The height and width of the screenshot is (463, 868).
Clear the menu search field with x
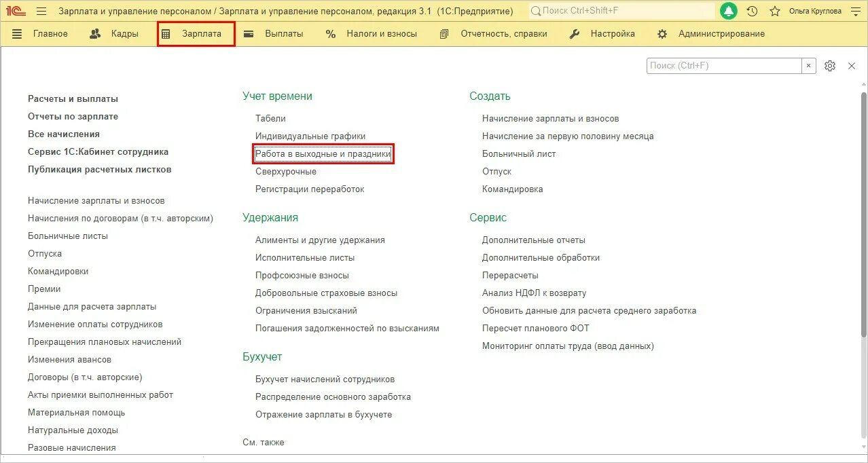808,66
